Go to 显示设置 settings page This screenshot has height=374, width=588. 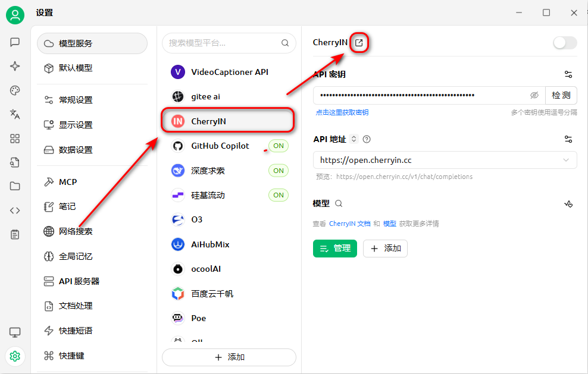92,125
